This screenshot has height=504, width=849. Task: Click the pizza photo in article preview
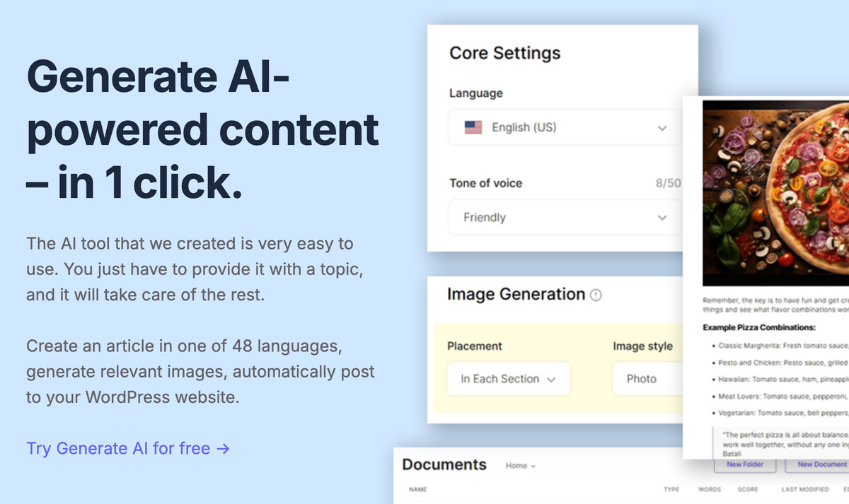(775, 192)
